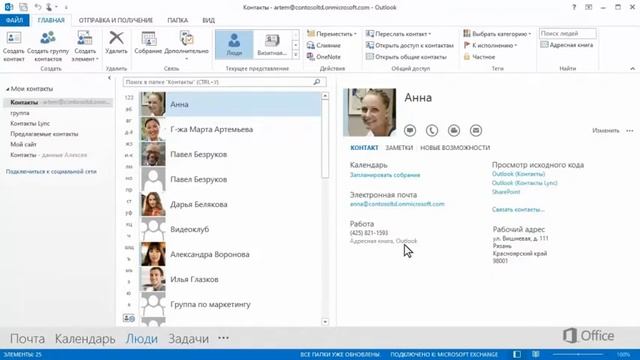Viewport: 640px width, 360px height.
Task: Select Группа по маркетингу entry
Action: (231, 304)
